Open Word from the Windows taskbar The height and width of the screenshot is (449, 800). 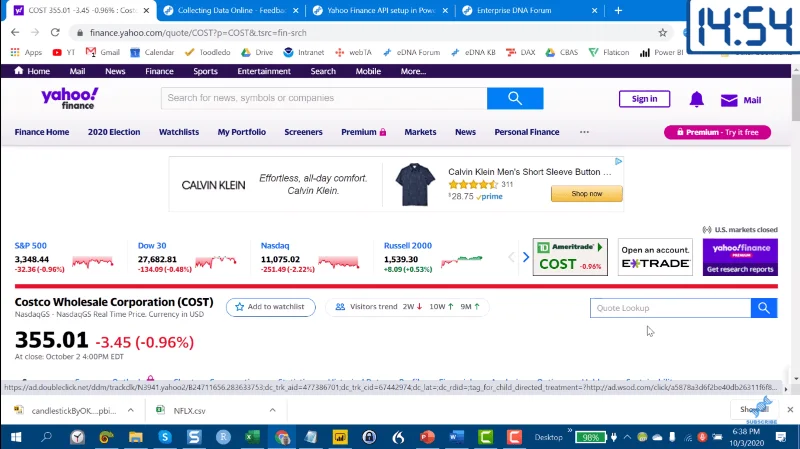(457, 437)
